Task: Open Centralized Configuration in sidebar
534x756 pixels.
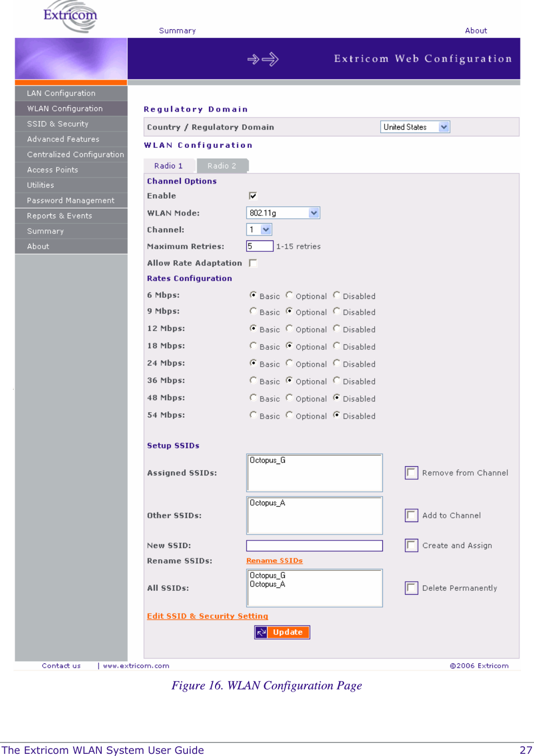Action: [71, 154]
